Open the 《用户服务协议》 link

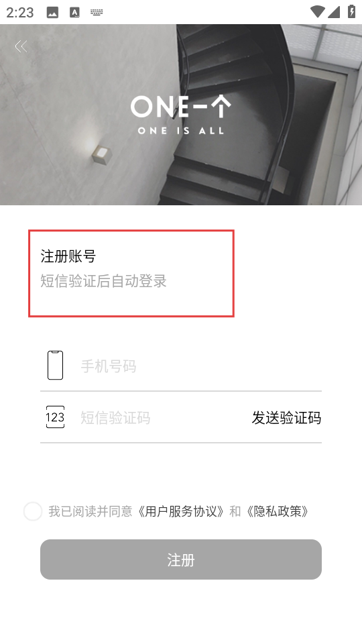pos(180,511)
